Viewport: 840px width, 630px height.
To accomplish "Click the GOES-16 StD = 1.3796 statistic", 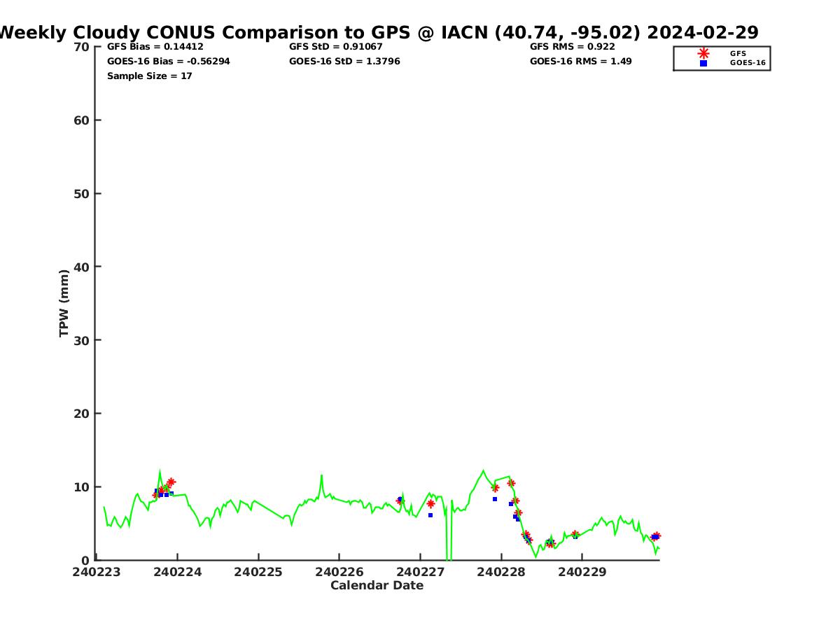I will click(344, 62).
